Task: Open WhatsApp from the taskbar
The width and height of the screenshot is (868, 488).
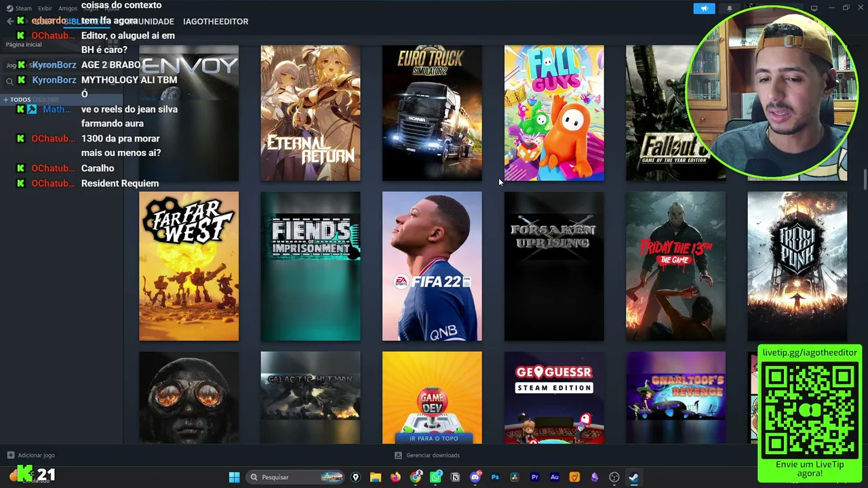Action: point(435,477)
